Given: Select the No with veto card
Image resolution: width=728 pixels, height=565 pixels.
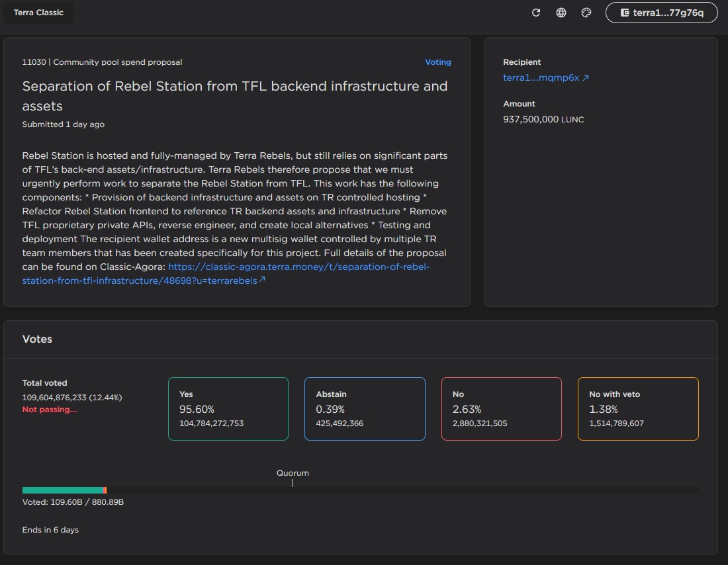Looking at the screenshot, I should [638, 409].
